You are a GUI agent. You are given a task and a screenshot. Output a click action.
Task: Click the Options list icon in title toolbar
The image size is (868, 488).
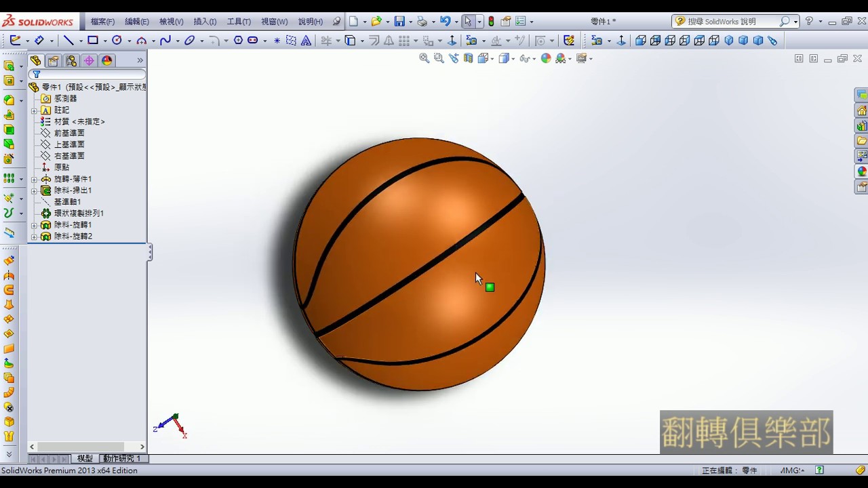point(521,22)
